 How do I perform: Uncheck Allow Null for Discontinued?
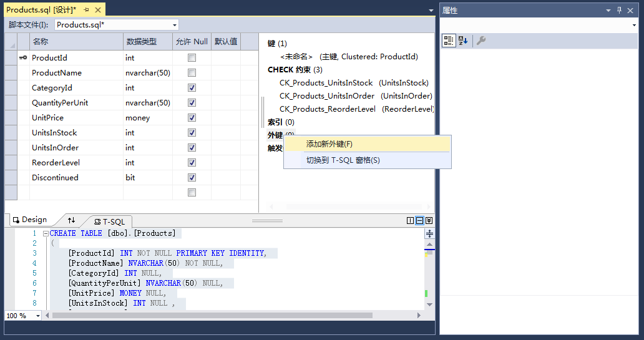[x=192, y=178]
